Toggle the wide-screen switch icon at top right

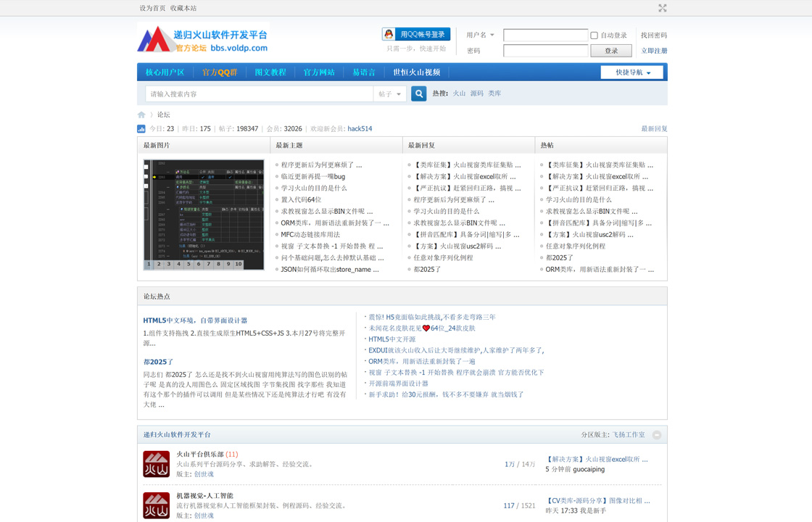[663, 8]
